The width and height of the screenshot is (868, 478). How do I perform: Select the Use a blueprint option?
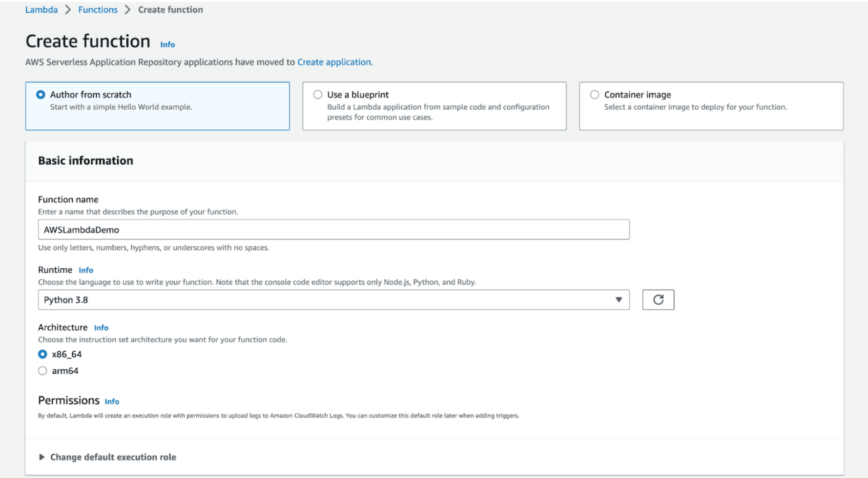tap(318, 95)
